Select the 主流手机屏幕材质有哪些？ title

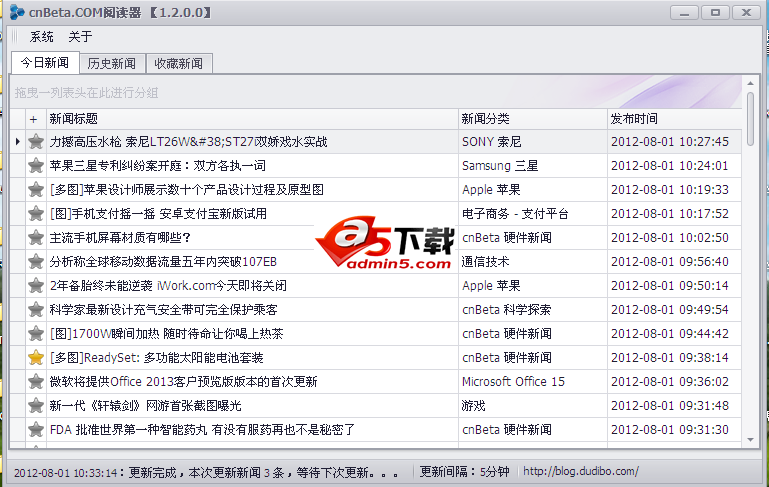[x=120, y=238]
